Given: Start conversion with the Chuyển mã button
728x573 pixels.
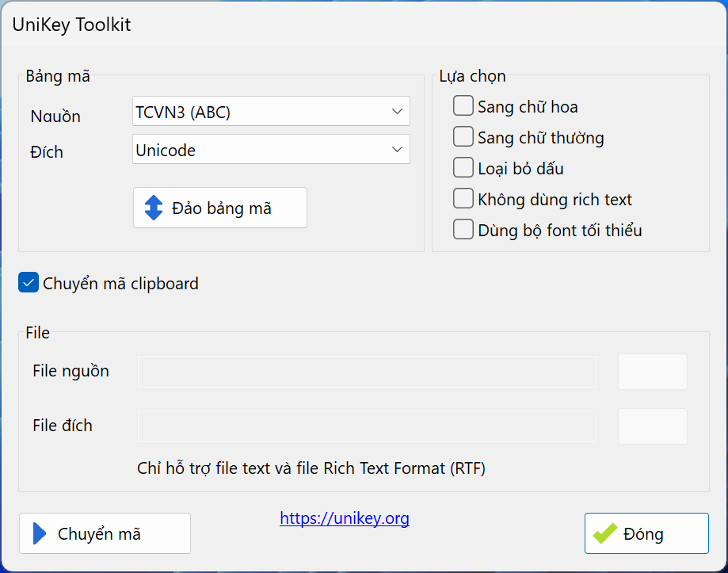Looking at the screenshot, I should pos(104,533).
